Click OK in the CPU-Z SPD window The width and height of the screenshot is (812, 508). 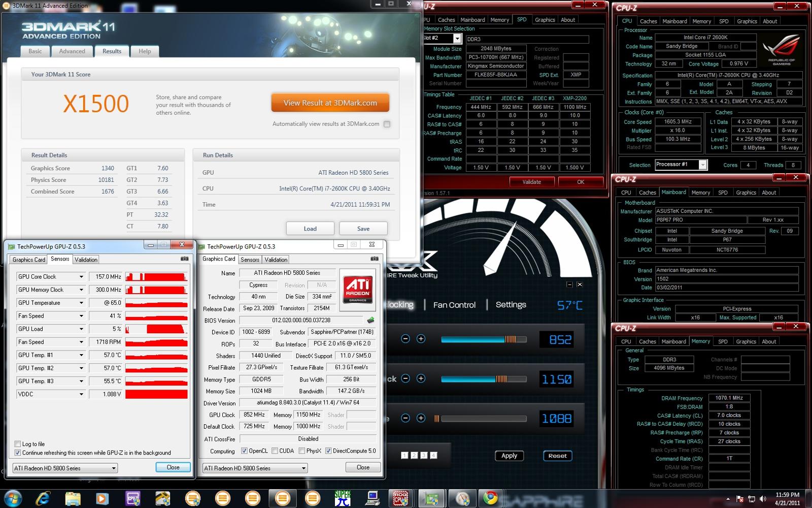[x=581, y=182]
